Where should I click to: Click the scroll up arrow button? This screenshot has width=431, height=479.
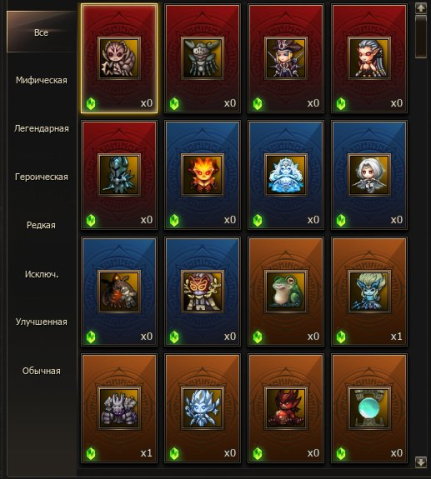[421, 8]
